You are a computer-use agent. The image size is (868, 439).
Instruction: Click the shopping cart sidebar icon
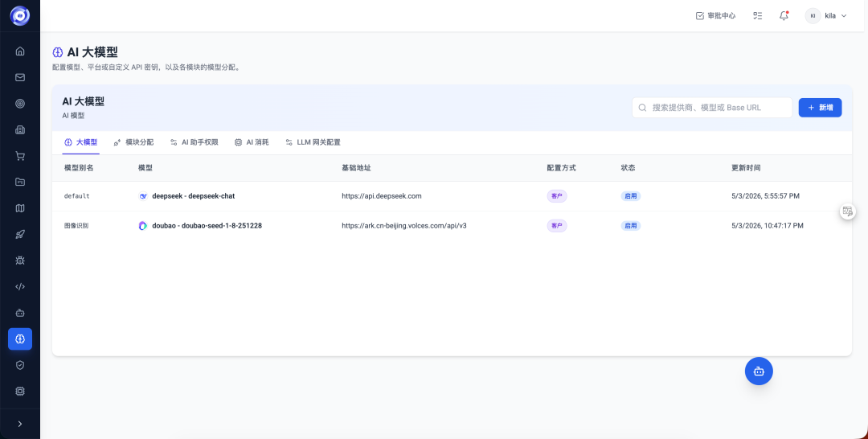coord(20,156)
